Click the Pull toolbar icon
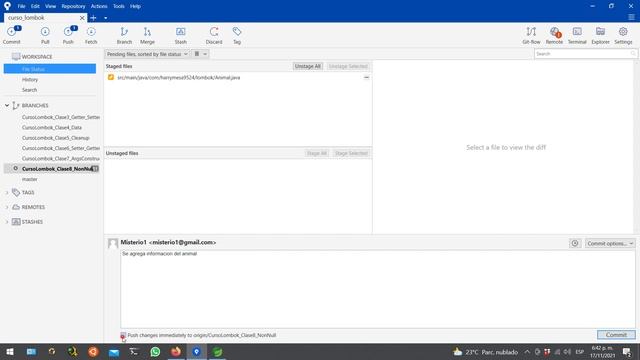 45,35
